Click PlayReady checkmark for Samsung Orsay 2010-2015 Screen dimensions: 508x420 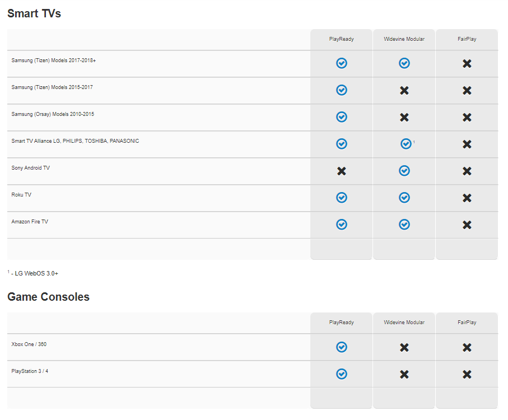(x=342, y=117)
